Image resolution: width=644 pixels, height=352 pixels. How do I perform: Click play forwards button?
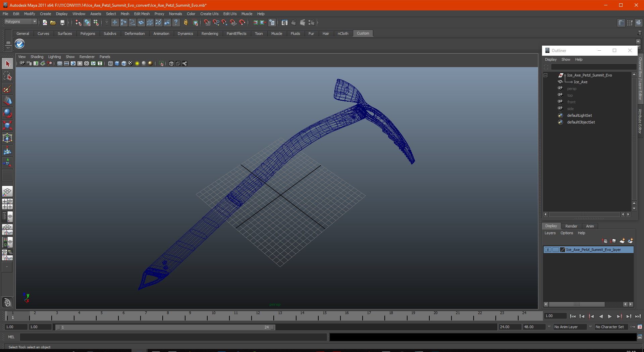(x=610, y=316)
